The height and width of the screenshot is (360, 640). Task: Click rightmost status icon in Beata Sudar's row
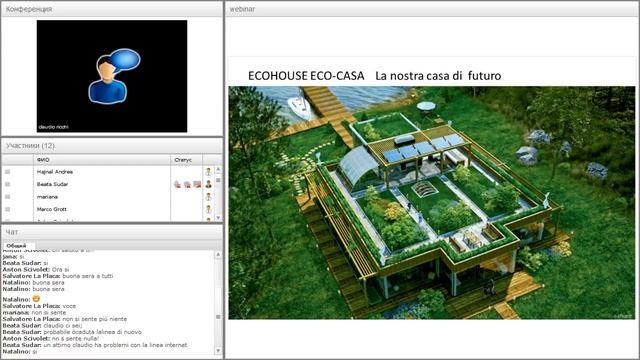[x=197, y=184]
